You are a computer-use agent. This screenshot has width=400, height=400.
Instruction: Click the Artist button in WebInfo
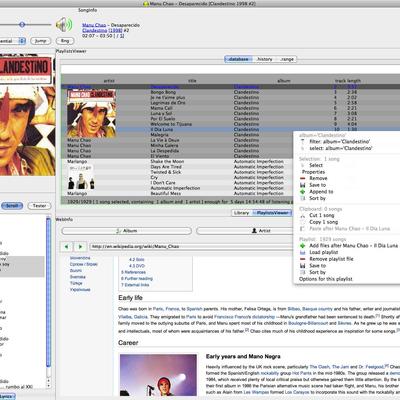point(261,231)
